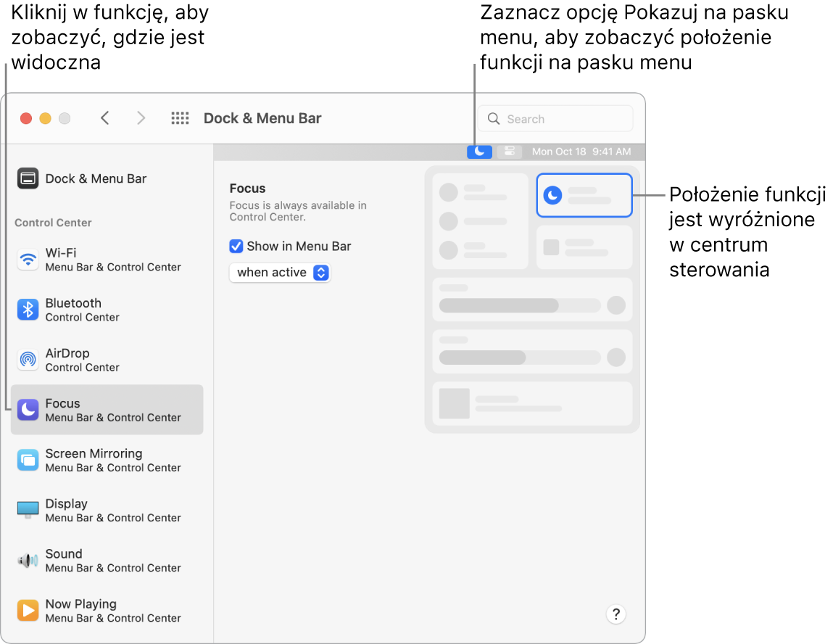Select the Wi-Fi icon in sidebar
This screenshot has width=833, height=644.
coord(28,260)
